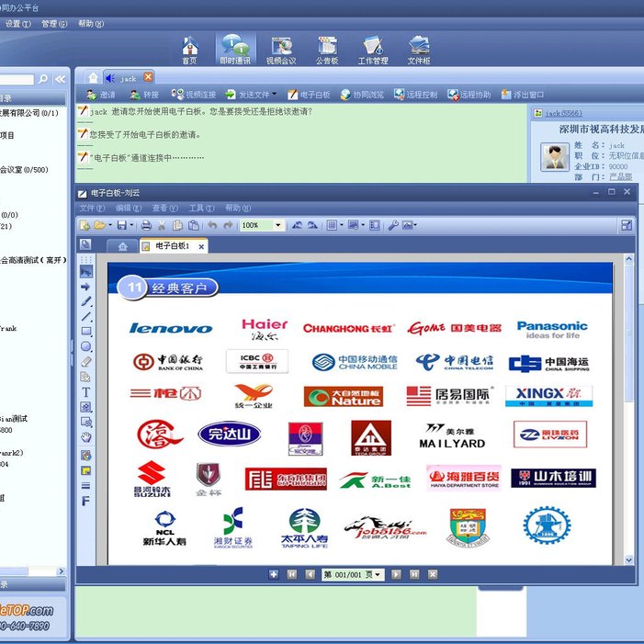The image size is (644, 644).
Task: Open the 查看 menu in the whiteboard window
Action: coord(165,209)
